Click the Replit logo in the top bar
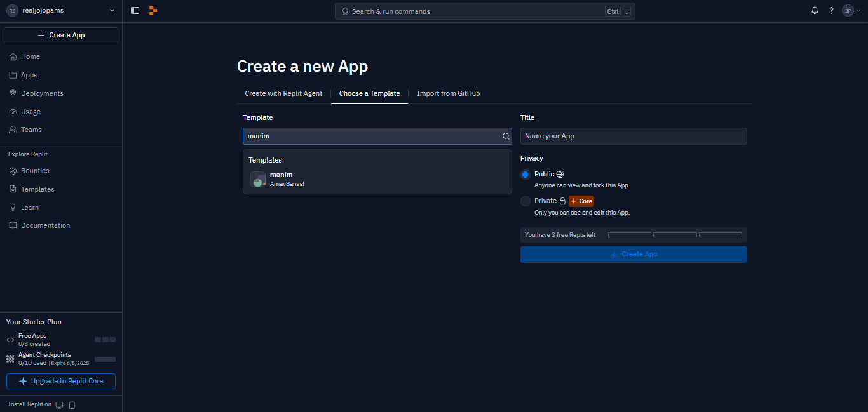 point(153,10)
